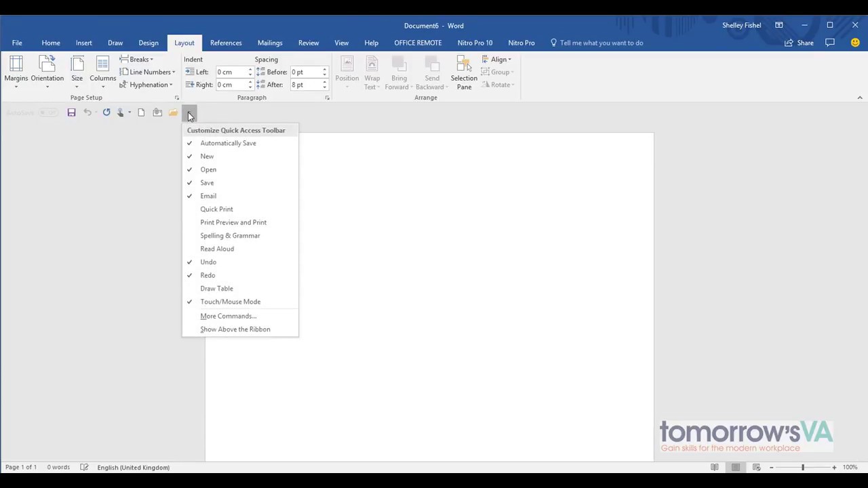Screen dimensions: 868x488
Task: Add Read Aloud to the toolbar
Action: (240, 249)
